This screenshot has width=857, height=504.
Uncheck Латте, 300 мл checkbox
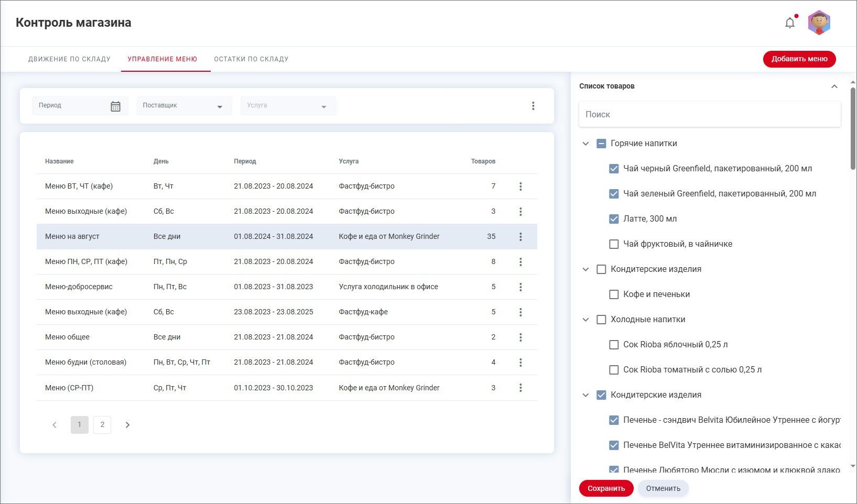[x=614, y=219]
